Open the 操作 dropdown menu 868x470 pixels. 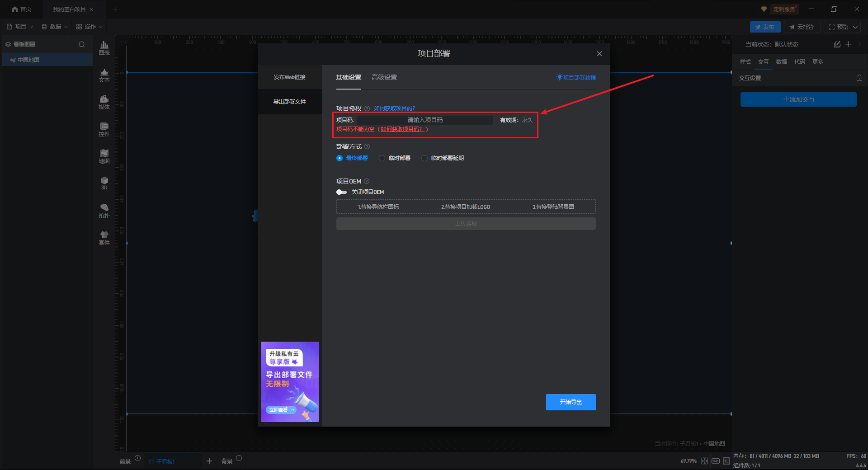coord(90,27)
